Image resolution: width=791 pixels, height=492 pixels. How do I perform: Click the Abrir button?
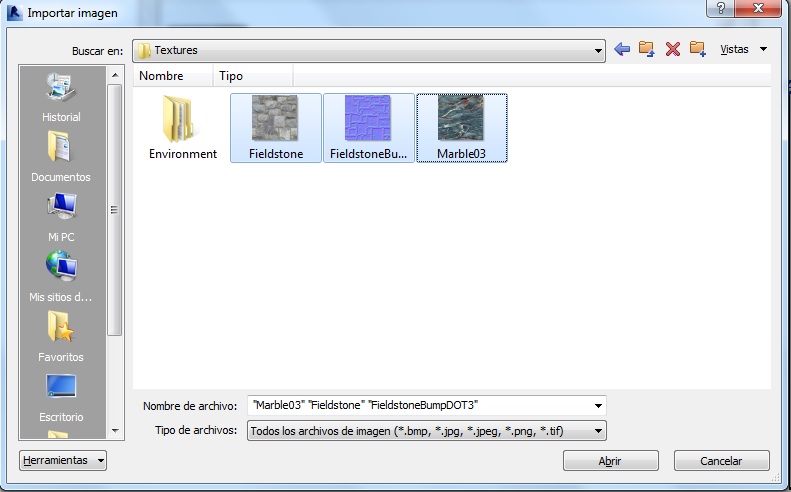(610, 461)
